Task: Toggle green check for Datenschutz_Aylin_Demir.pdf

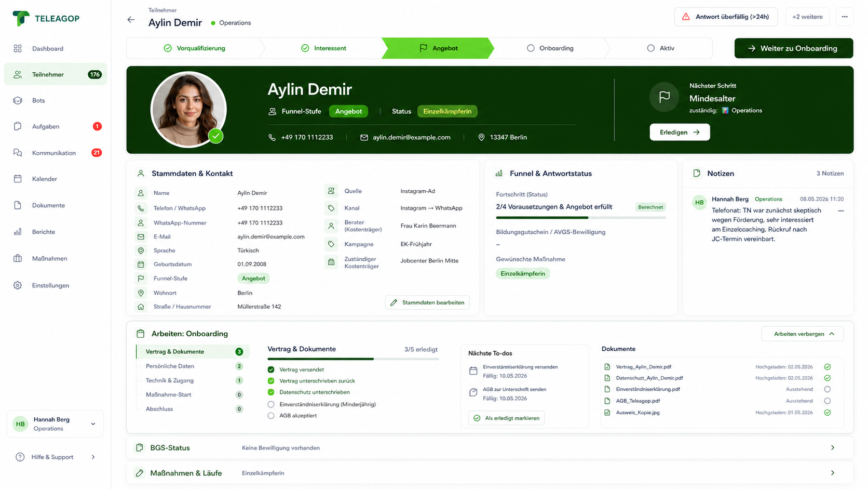Action: point(828,378)
